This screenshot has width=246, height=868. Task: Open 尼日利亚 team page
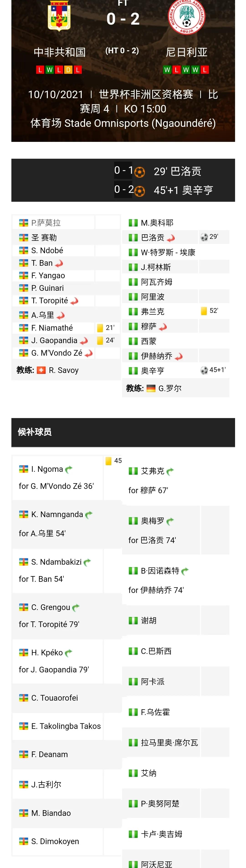186,52
